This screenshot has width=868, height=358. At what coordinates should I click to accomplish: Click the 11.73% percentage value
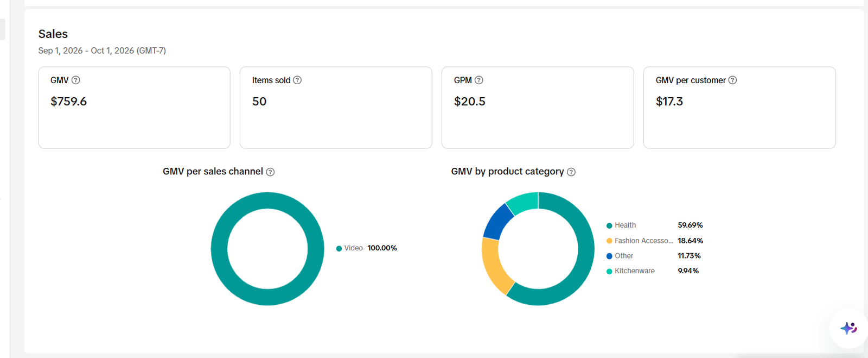[x=690, y=256]
